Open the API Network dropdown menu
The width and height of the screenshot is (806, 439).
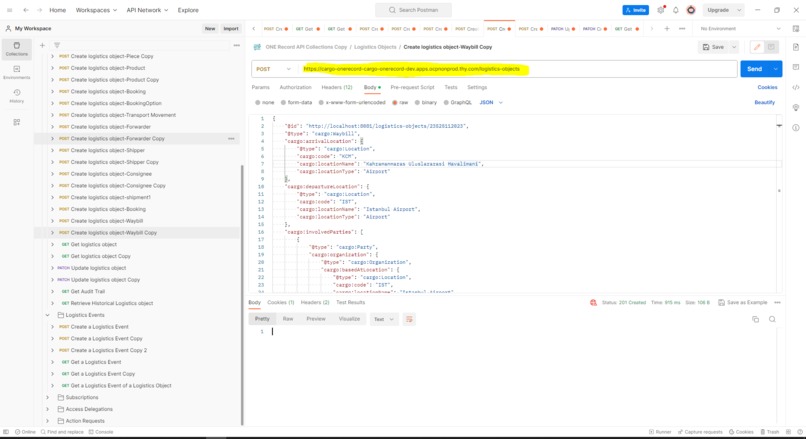point(147,10)
